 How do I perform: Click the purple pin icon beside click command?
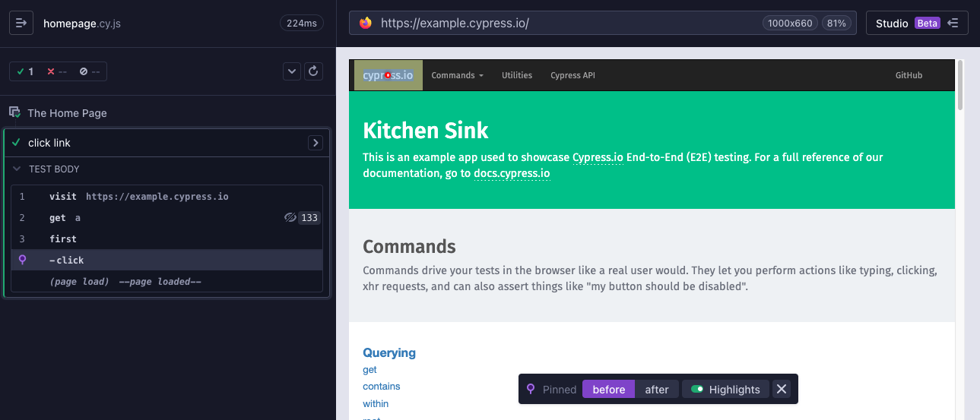(x=22, y=260)
